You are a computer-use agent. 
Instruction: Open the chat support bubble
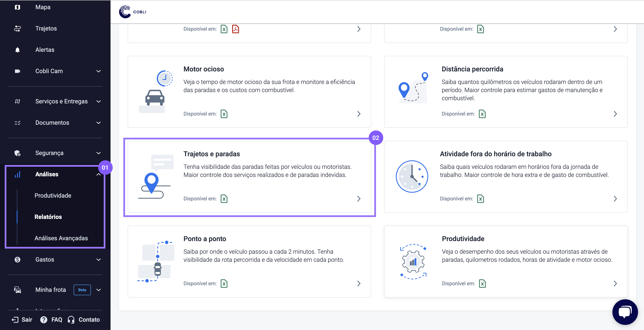point(625,312)
